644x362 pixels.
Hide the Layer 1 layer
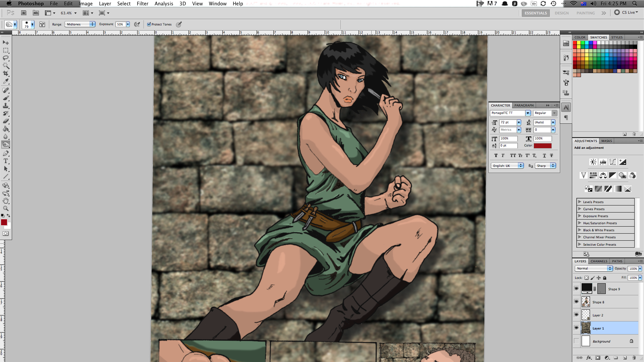(576, 328)
